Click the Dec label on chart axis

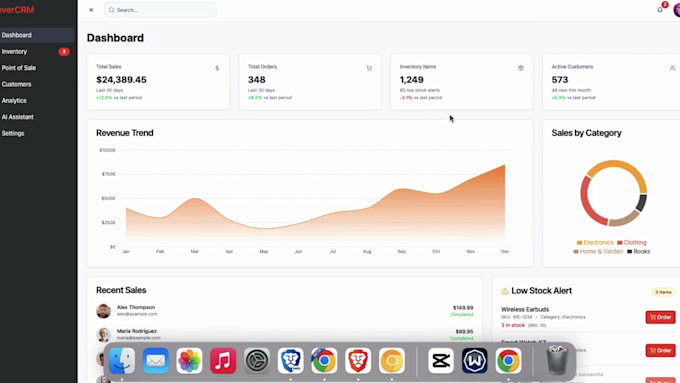[505, 252]
